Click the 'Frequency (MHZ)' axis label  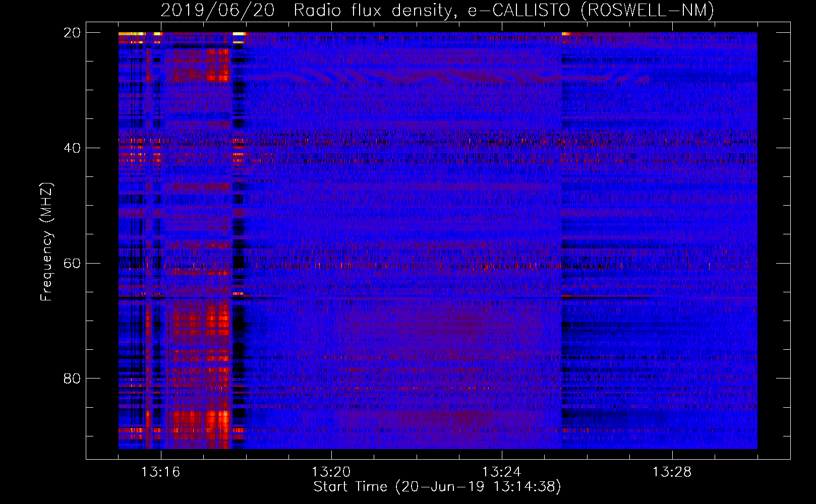click(46, 241)
